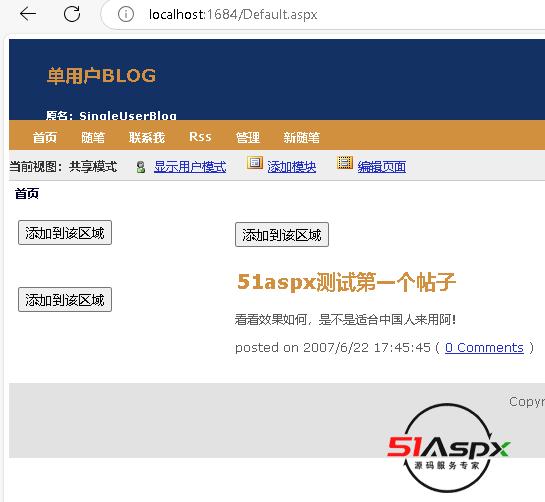Click the user icon beside 显示用户模式
The height and width of the screenshot is (502, 545).
[141, 167]
